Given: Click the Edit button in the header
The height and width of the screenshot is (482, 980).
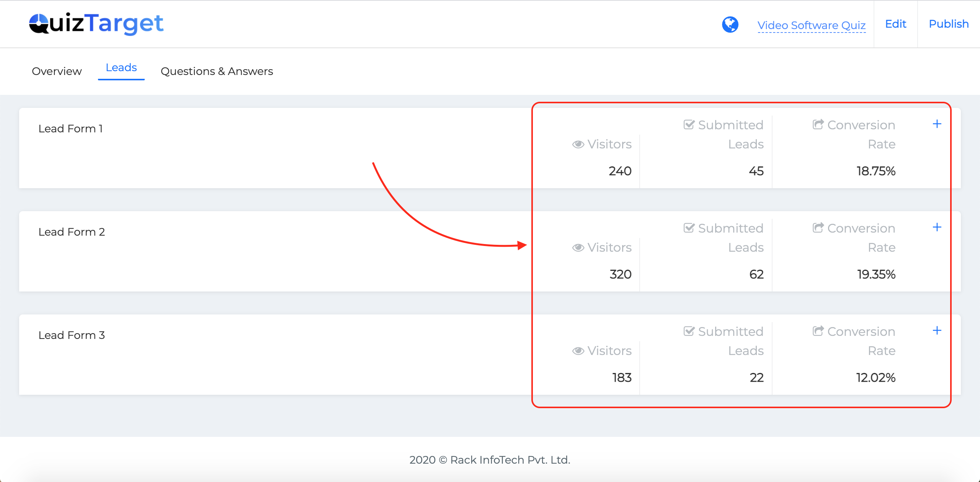Looking at the screenshot, I should coord(896,24).
